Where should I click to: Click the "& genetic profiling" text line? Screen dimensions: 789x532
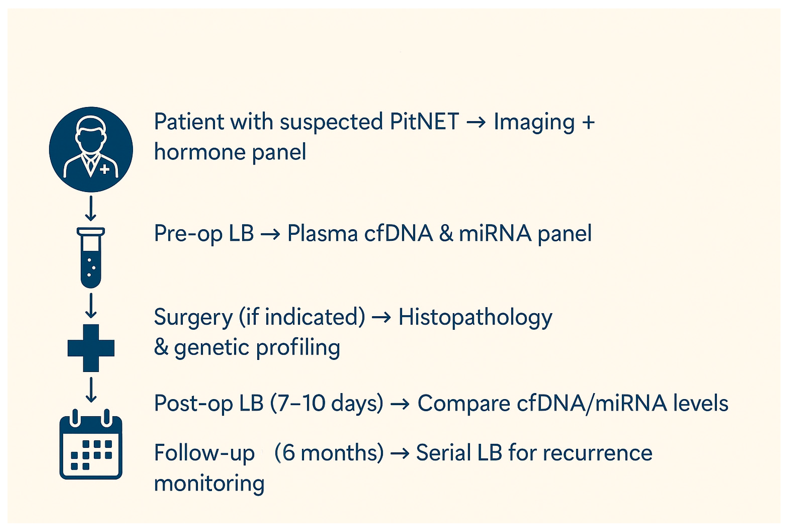(x=247, y=348)
